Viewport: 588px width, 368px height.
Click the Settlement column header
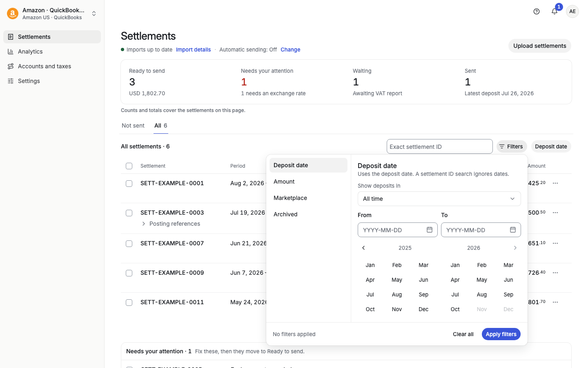[x=153, y=166]
